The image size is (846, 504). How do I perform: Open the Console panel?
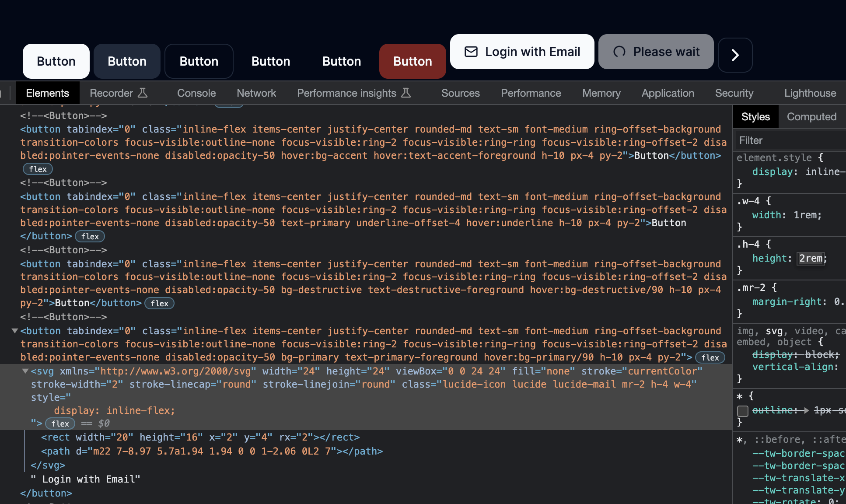[196, 93]
